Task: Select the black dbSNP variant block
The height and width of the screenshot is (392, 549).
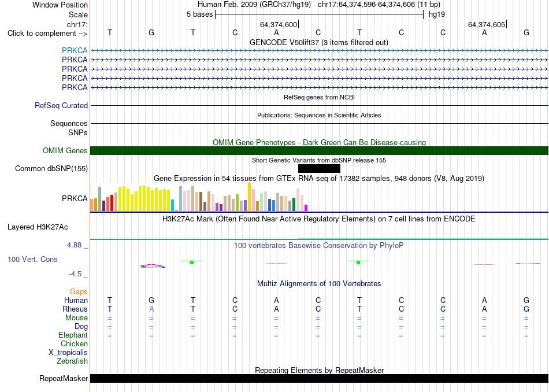Action: click(x=319, y=168)
